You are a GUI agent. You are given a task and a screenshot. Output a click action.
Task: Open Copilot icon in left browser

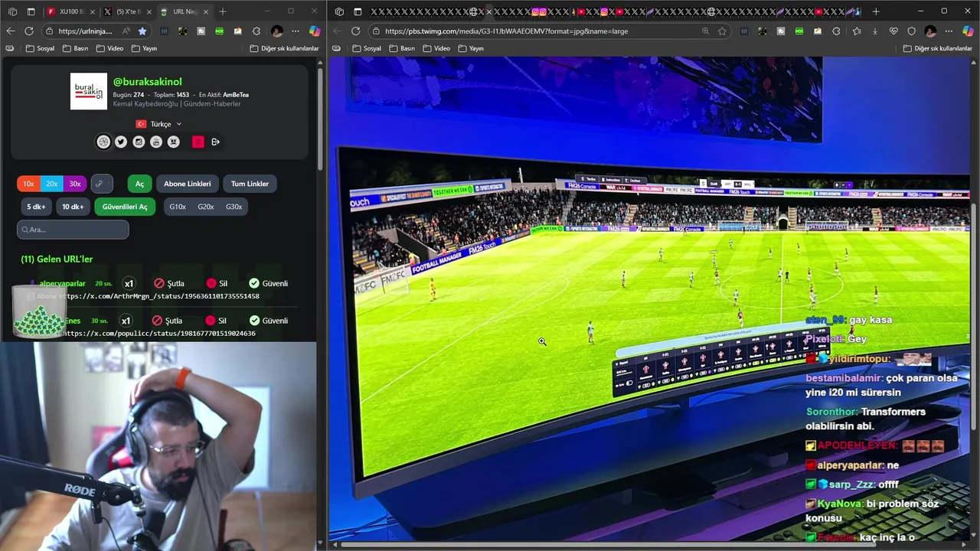(314, 31)
